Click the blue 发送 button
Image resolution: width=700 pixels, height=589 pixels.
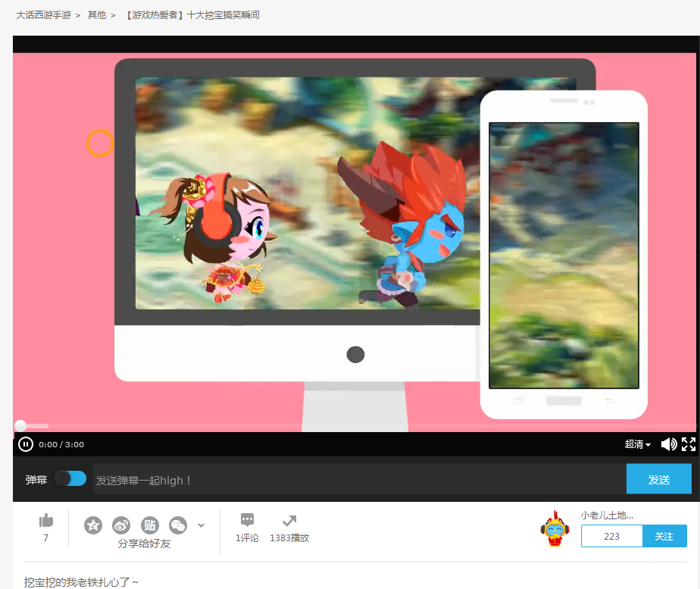[x=659, y=479]
